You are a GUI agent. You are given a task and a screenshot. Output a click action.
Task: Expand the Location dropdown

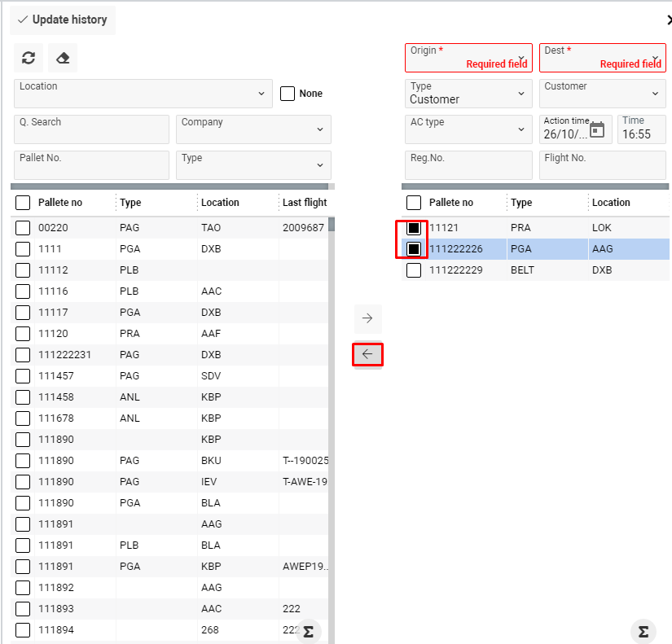tap(261, 94)
